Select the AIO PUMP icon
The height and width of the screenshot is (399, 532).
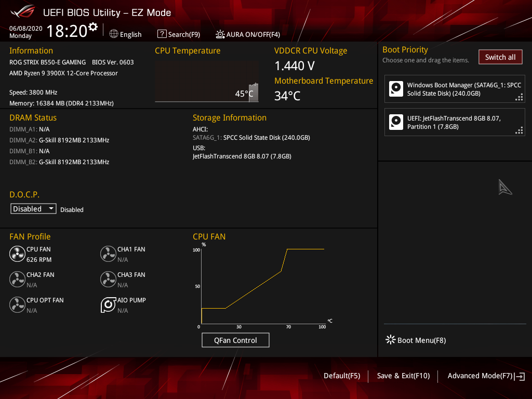click(108, 305)
